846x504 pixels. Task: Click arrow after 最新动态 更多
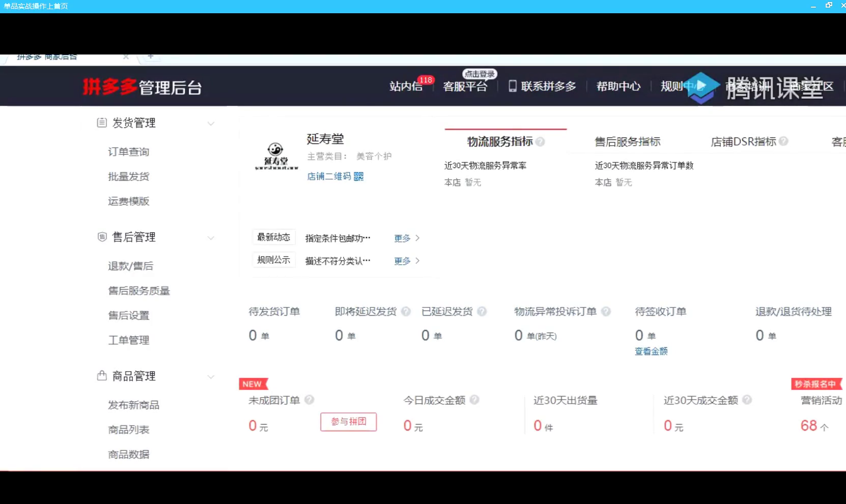pyautogui.click(x=417, y=238)
